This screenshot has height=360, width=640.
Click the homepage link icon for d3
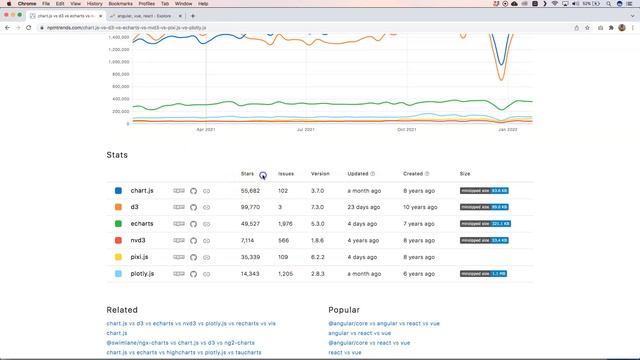point(207,207)
